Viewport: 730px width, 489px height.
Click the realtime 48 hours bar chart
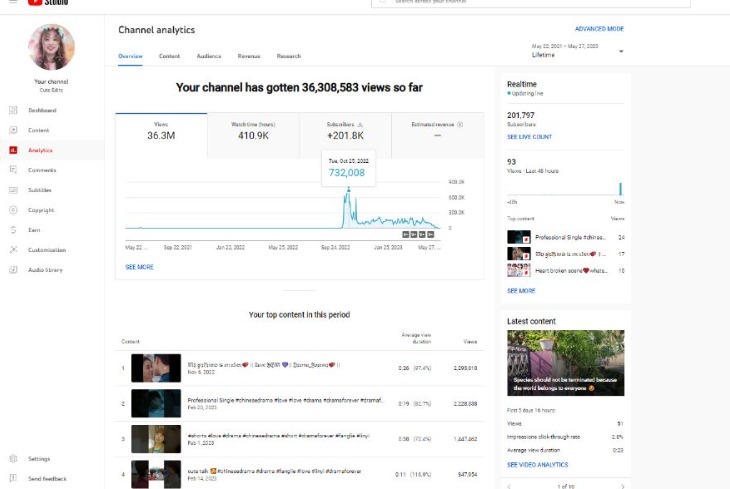[x=566, y=189]
